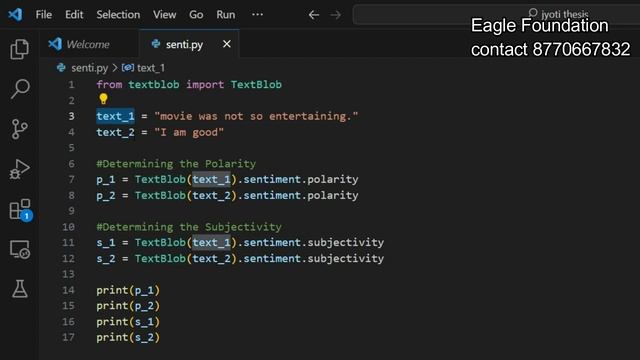Click the s_2 assignment on line 12
Screen dimensions: 640x360
(x=240, y=258)
